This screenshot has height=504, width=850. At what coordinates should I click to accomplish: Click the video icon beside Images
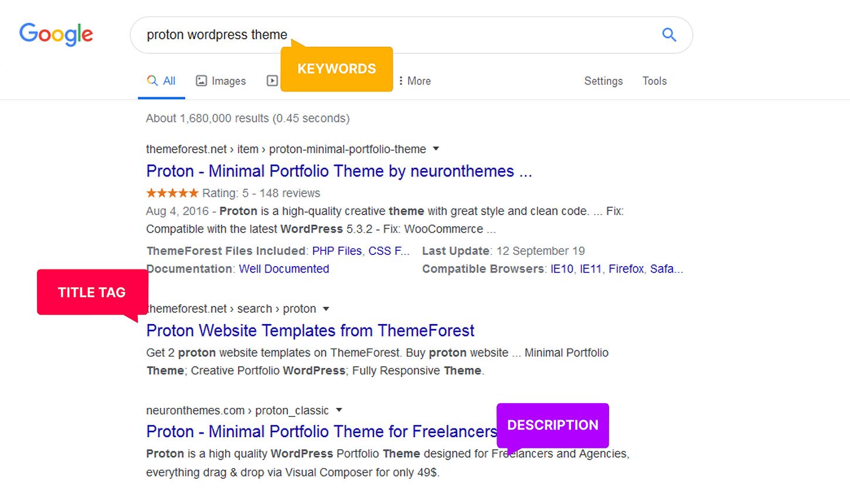pyautogui.click(x=272, y=81)
